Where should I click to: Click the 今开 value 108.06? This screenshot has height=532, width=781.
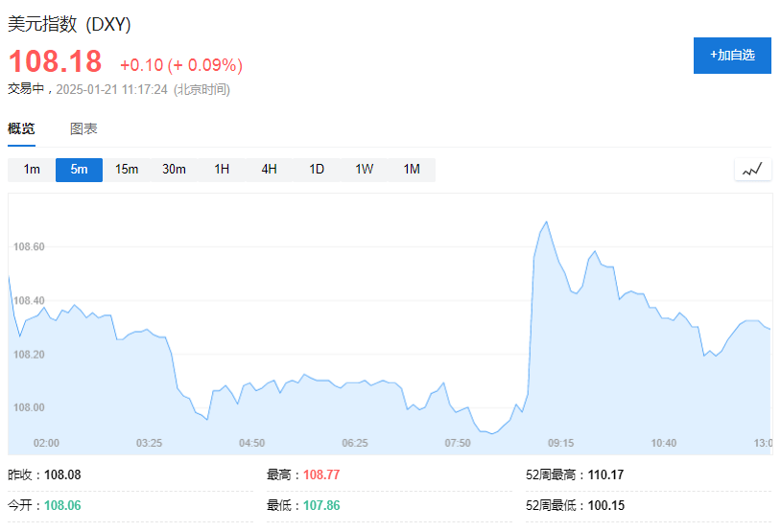(x=62, y=505)
